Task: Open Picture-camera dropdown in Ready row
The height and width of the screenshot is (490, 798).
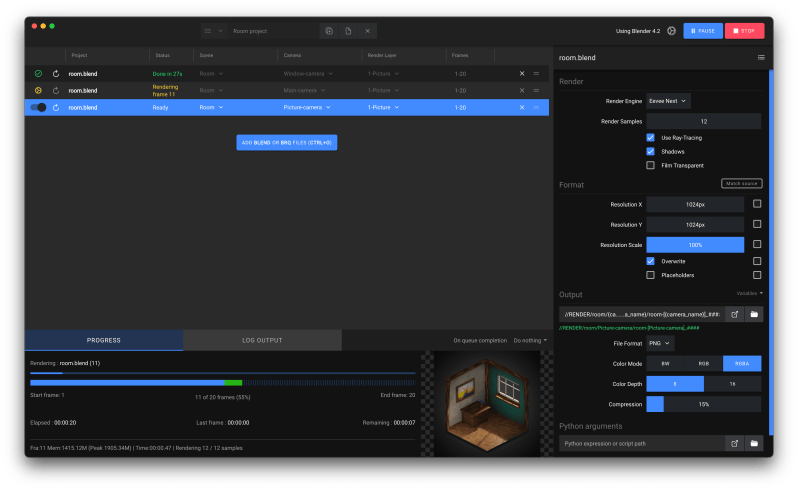Action: tap(307, 107)
